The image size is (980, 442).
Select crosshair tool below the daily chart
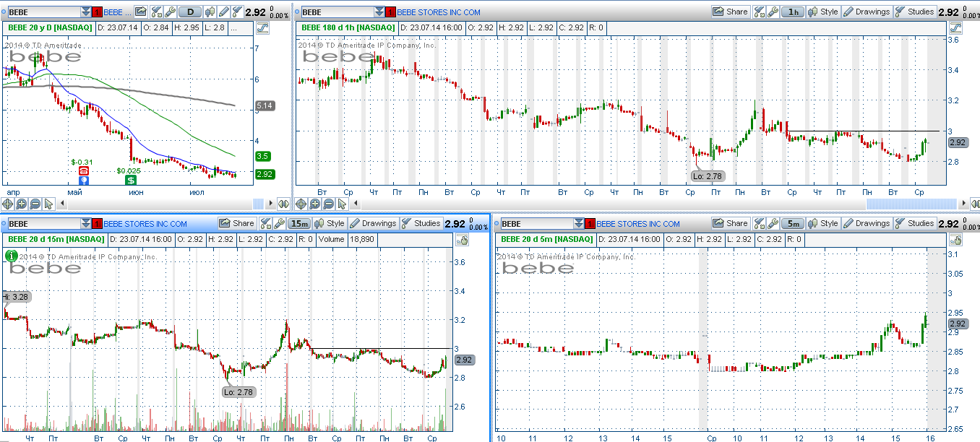click(7, 204)
